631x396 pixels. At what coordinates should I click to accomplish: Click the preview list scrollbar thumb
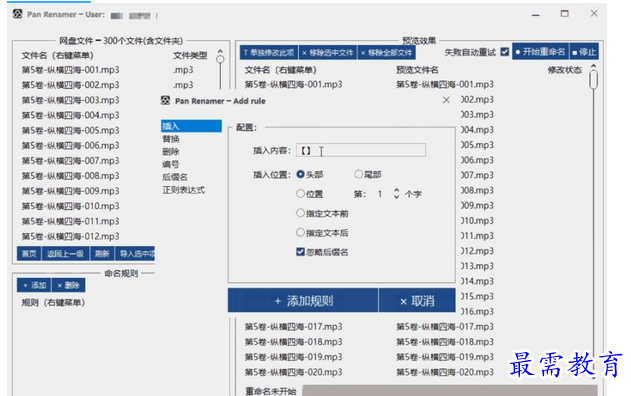(594, 79)
